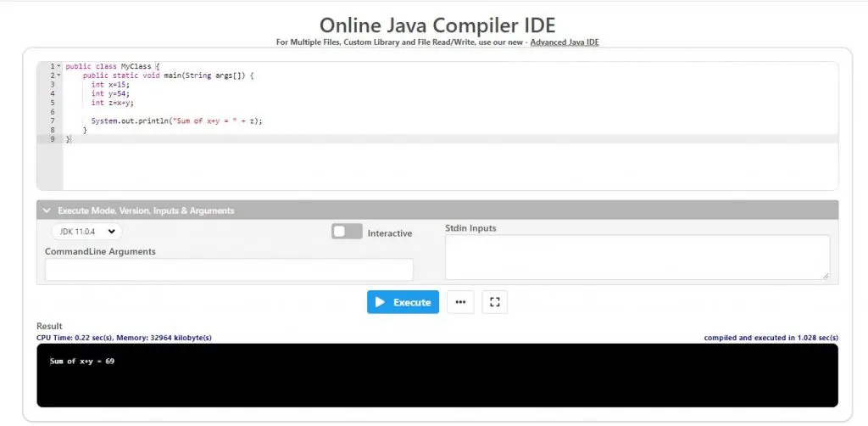Viewport: 868px width, 426px height.
Task: Click the 'CommandLine Arguments' label
Action: (100, 251)
